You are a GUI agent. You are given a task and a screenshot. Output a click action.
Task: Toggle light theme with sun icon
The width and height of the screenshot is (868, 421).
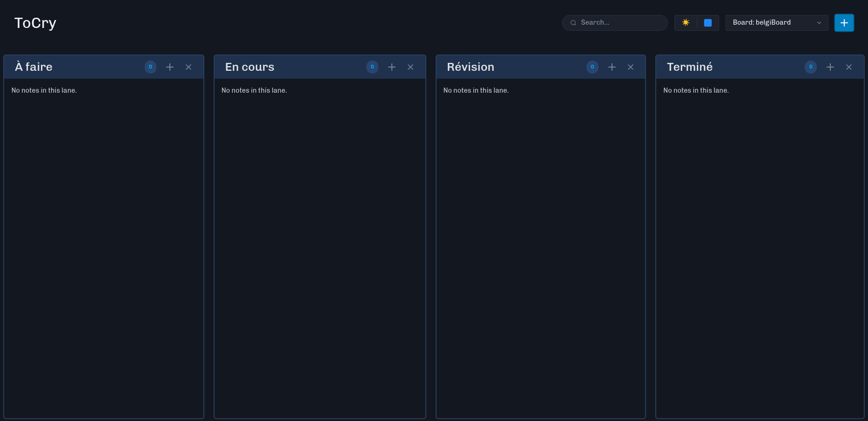686,22
